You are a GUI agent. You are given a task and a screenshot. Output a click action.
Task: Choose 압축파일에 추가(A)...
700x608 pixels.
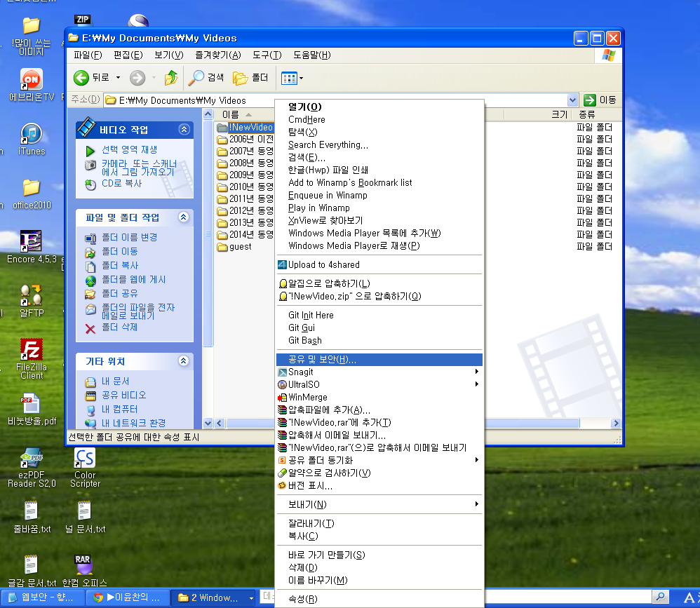(379, 410)
